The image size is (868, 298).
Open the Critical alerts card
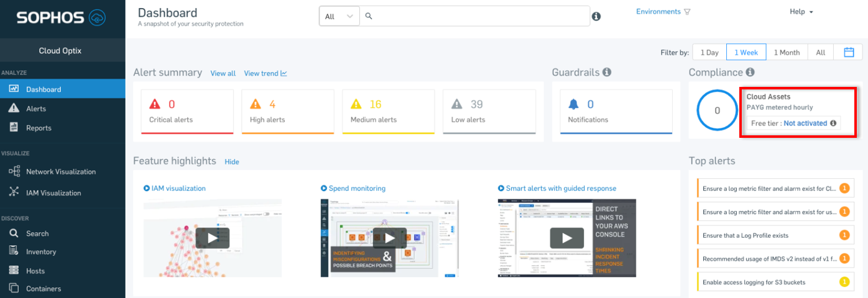point(187,112)
